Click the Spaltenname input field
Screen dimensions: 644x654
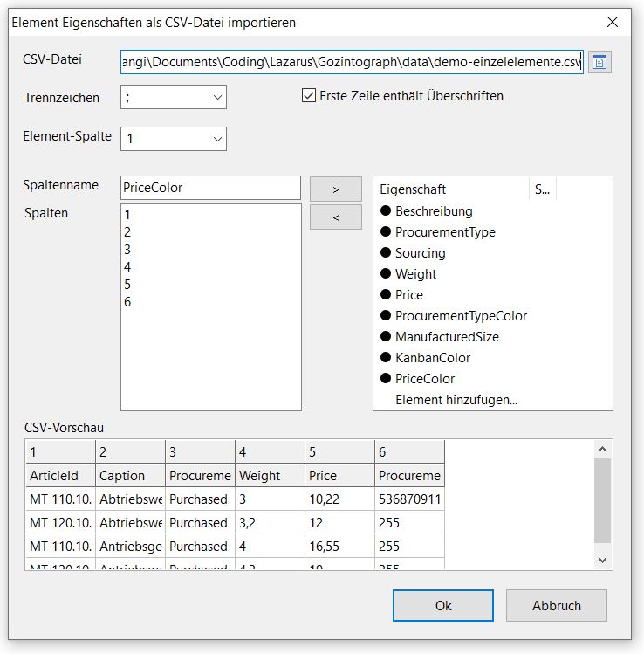pyautogui.click(x=210, y=188)
